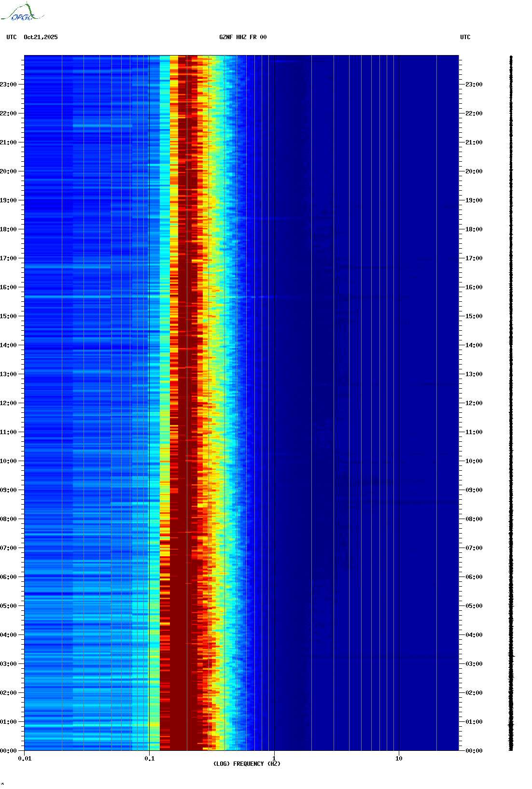Click the 1 Hz frequency axis label
The image size is (532, 789).
click(274, 759)
